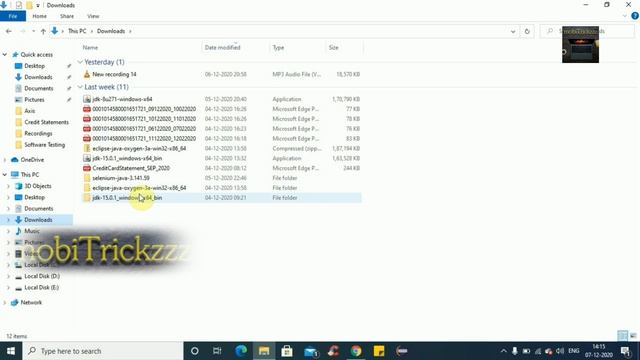Collapse the Quick access tree
The image size is (640, 360).
click(4, 55)
